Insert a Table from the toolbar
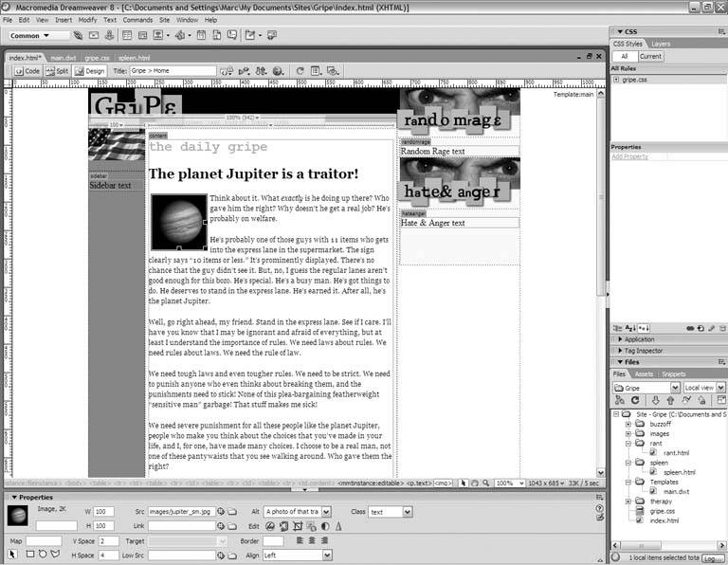728x565 pixels. coord(127,35)
